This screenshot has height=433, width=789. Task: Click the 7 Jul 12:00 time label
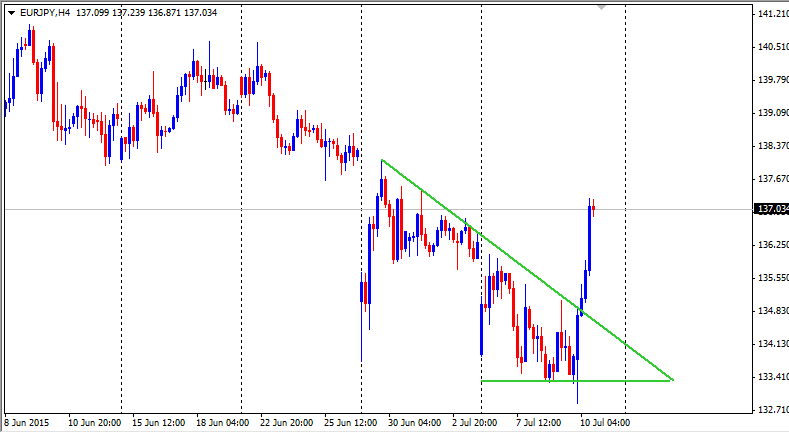(x=538, y=422)
